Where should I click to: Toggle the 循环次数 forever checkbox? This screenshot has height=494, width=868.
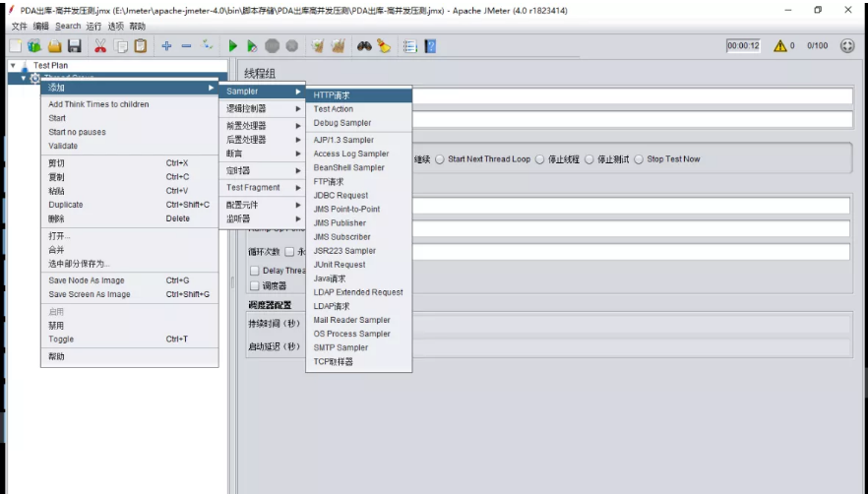(289, 252)
